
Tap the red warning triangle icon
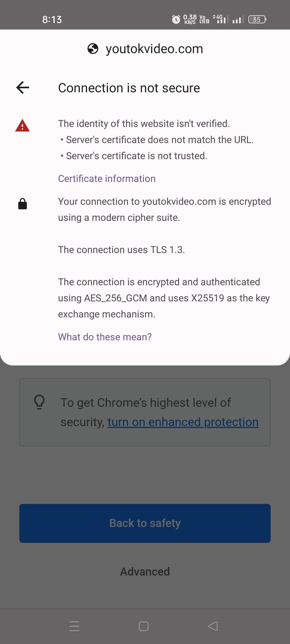tap(22, 126)
